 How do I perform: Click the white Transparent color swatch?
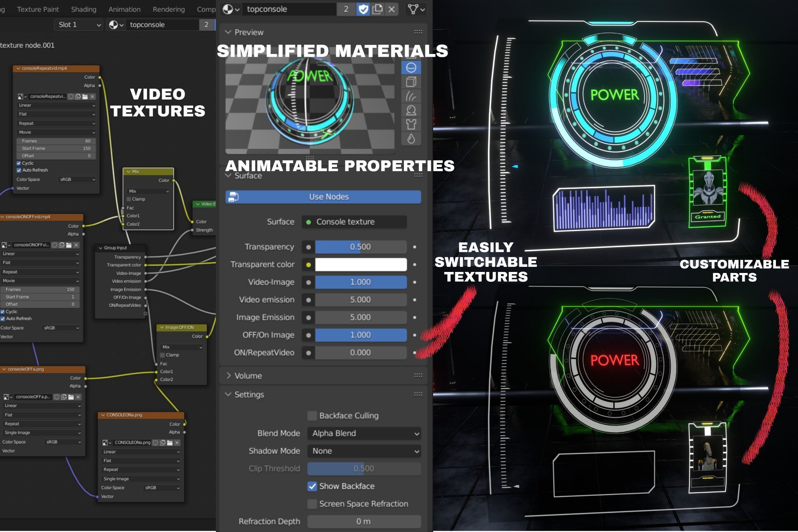click(x=360, y=264)
